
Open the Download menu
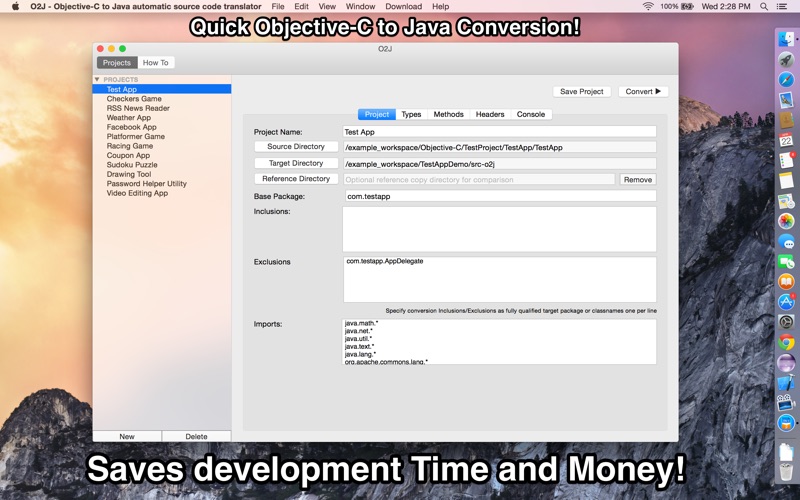point(404,6)
